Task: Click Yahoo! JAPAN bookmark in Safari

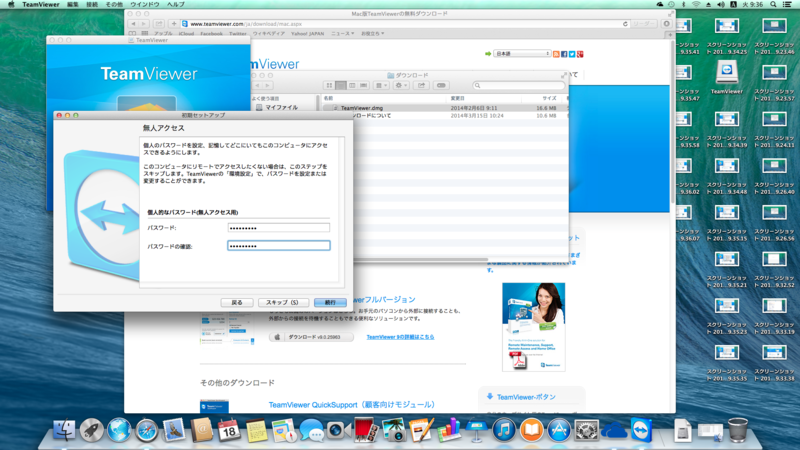Action: pyautogui.click(x=307, y=34)
